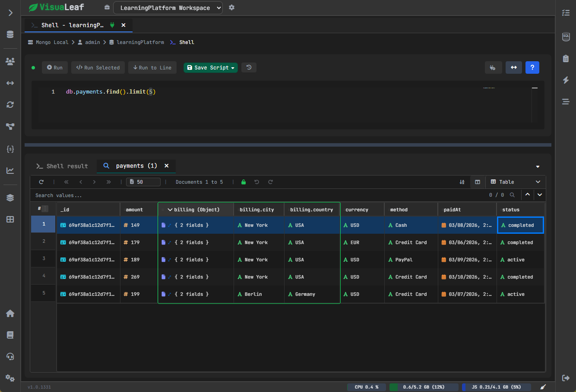Screen dimensions: 576x392
Task: Open the table grid icon in sidebar
Action: point(10,219)
